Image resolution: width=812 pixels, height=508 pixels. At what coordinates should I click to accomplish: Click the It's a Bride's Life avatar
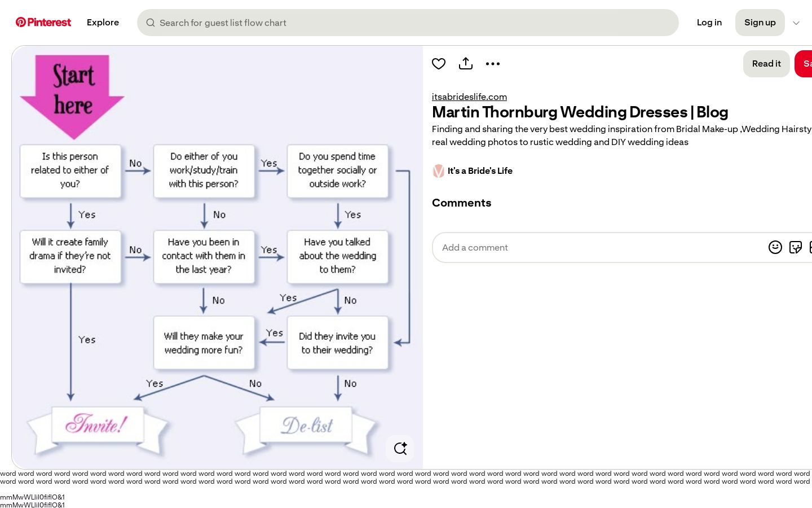coord(438,171)
